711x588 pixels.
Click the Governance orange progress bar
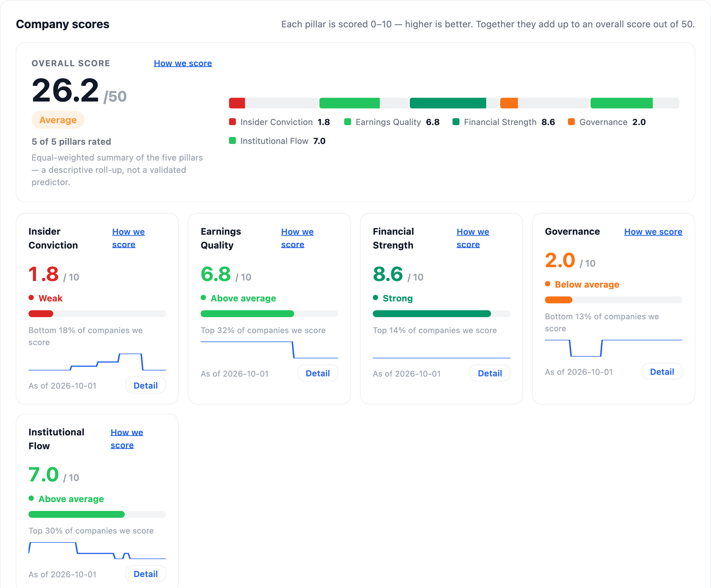click(x=558, y=299)
